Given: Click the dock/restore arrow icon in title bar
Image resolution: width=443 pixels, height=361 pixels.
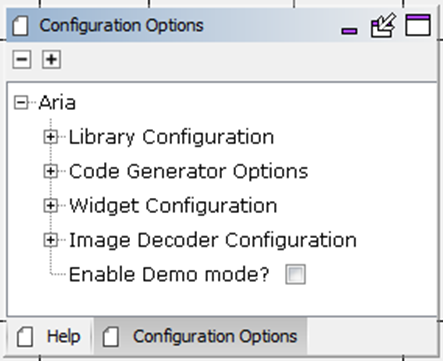Looking at the screenshot, I should pyautogui.click(x=383, y=25).
